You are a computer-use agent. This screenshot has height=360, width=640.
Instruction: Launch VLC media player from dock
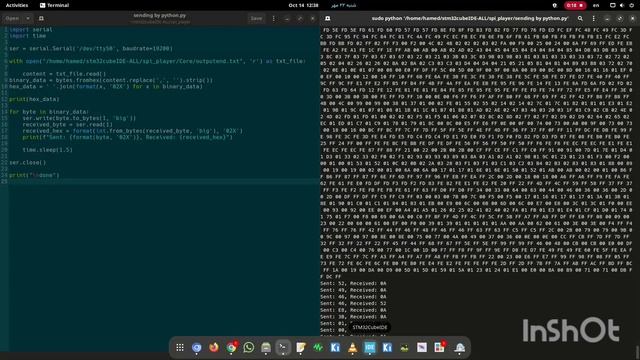[x=353, y=347]
